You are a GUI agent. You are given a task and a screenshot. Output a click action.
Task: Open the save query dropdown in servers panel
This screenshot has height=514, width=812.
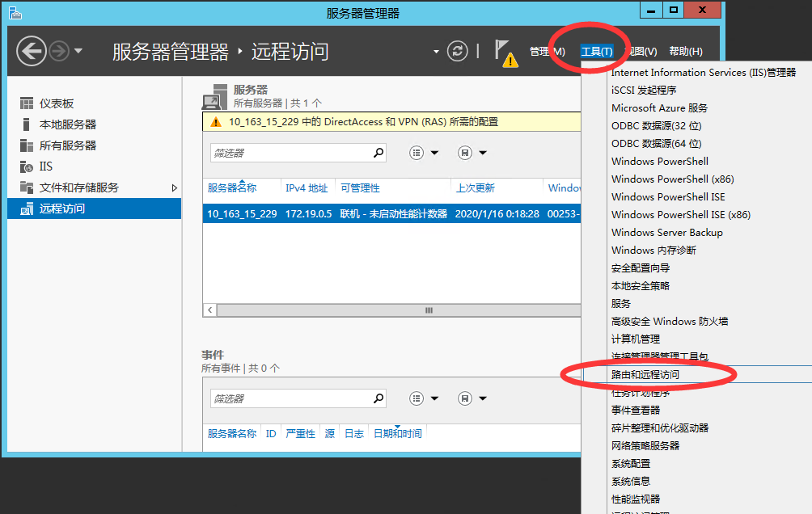[x=472, y=153]
